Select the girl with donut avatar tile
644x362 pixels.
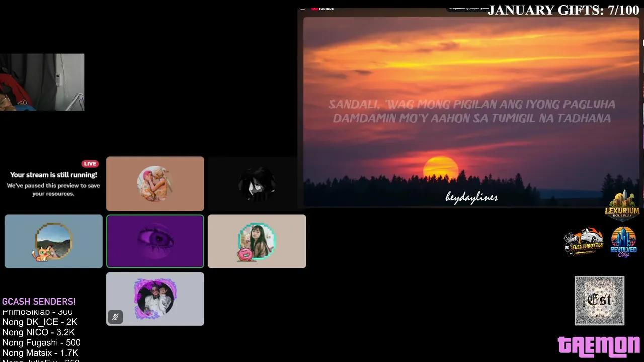click(x=257, y=241)
